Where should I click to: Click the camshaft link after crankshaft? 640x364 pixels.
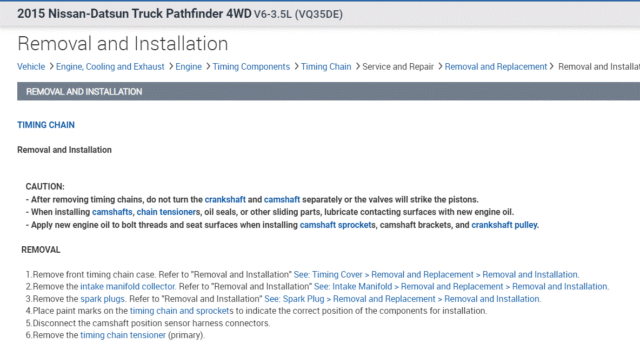pos(282,199)
